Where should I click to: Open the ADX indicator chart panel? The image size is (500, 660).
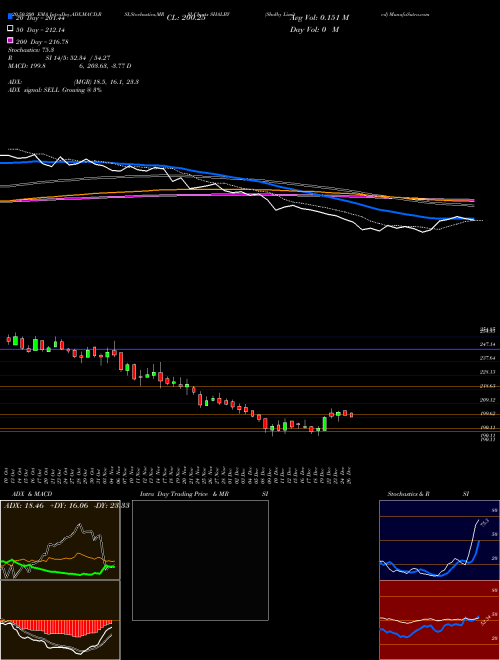pyautogui.click(x=60, y=540)
